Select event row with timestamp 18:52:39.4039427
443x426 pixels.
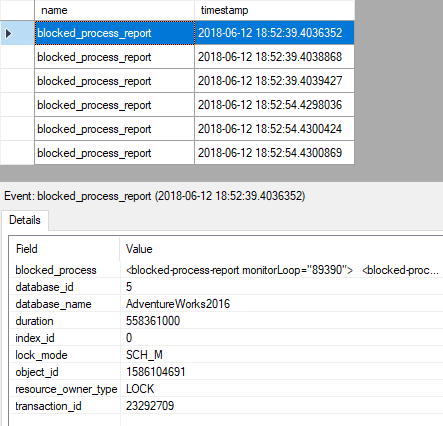click(194, 81)
